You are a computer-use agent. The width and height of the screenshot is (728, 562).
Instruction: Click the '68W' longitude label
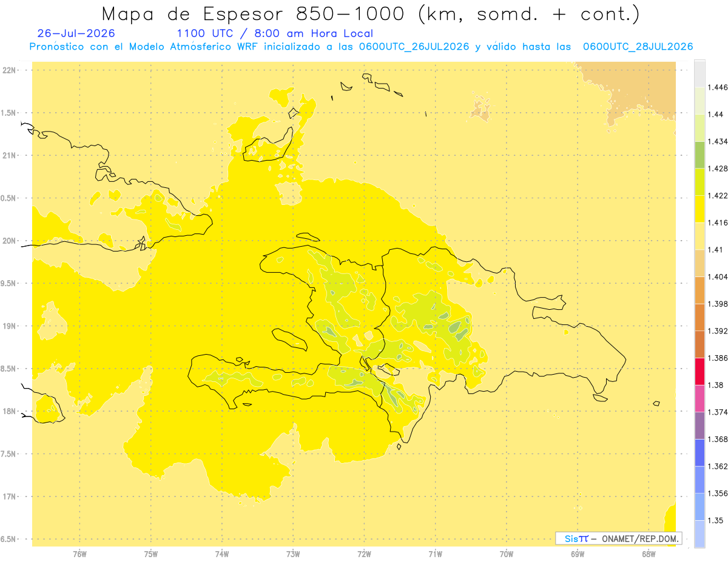[x=649, y=554]
